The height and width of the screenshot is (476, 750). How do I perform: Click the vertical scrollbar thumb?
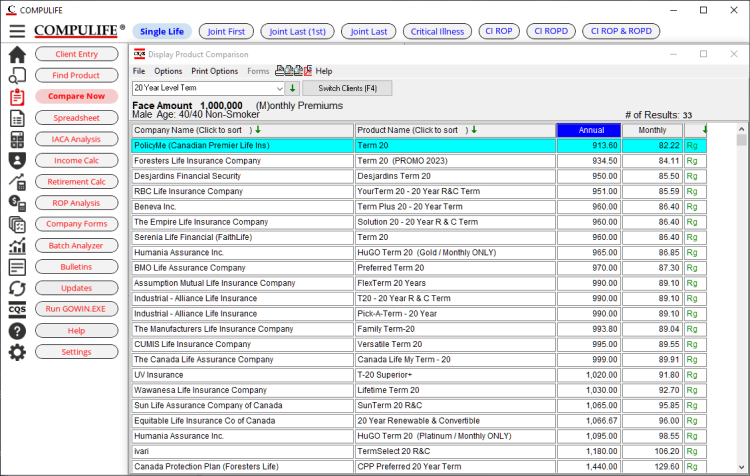741,140
